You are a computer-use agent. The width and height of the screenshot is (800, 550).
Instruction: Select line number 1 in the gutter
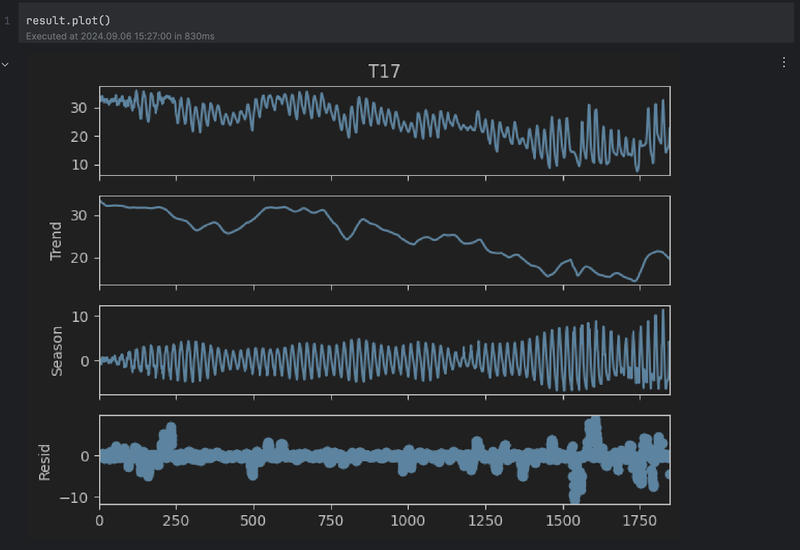tap(7, 20)
